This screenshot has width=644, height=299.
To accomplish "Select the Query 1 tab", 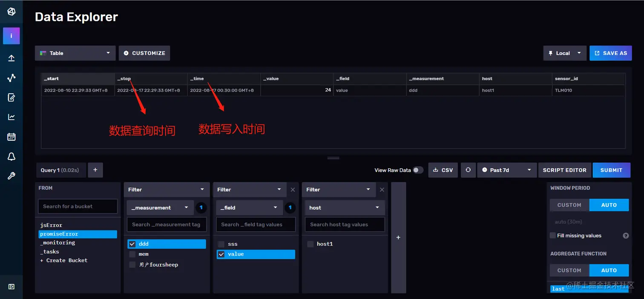I will [x=61, y=170].
